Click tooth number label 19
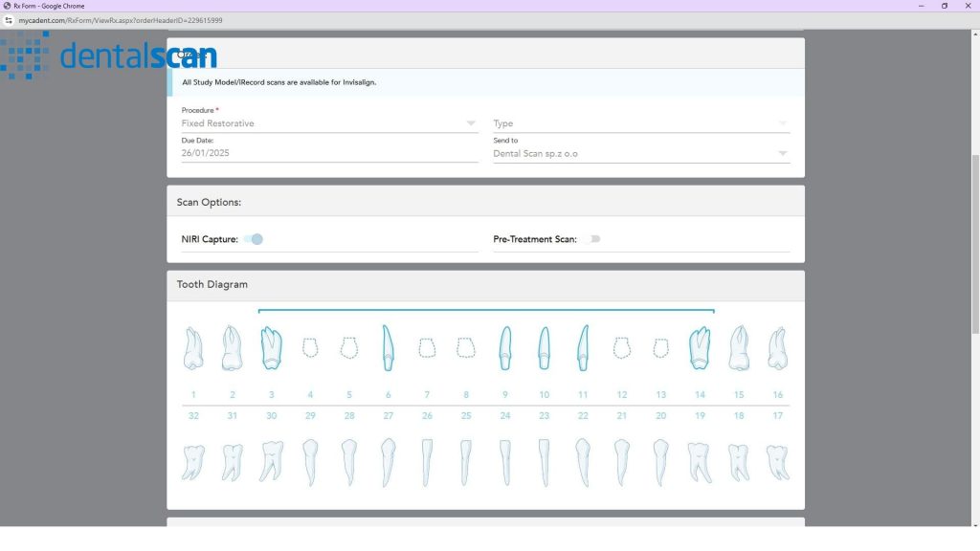The image size is (980, 551). (x=700, y=415)
